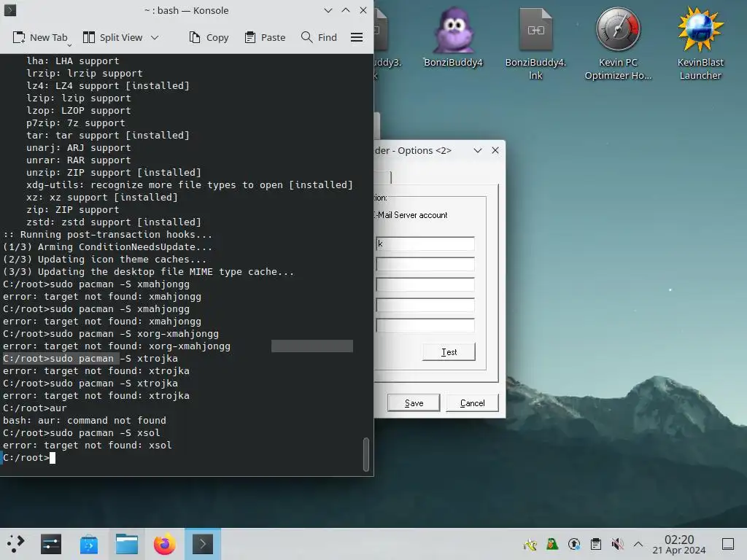Click Cancel in the Options dialog
The width and height of the screenshot is (747, 560).
point(472,402)
